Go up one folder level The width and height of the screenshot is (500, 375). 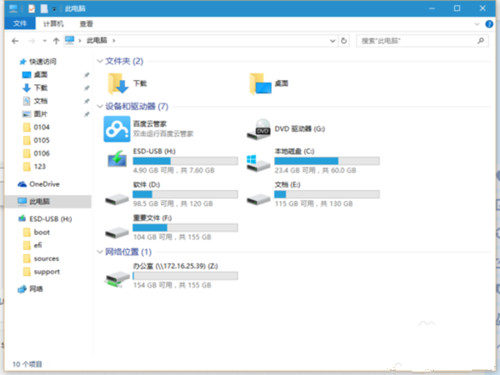(56, 41)
